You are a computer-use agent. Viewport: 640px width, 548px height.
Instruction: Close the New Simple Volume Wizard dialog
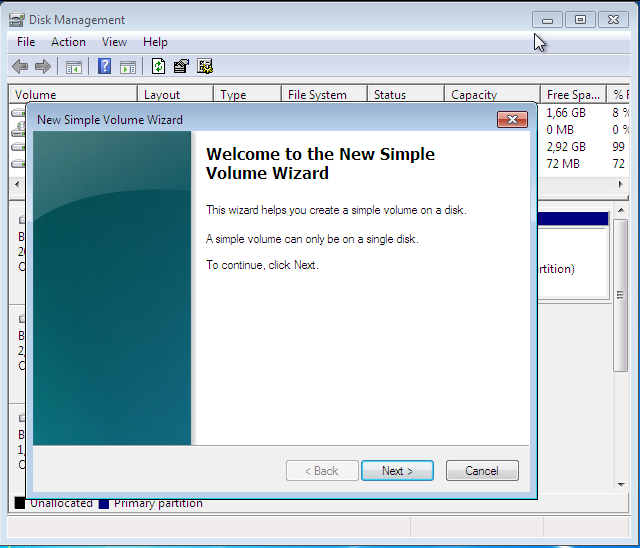(512, 120)
